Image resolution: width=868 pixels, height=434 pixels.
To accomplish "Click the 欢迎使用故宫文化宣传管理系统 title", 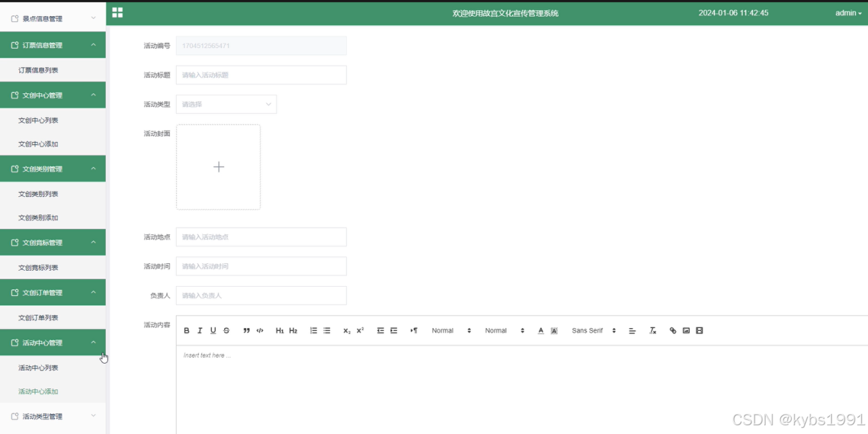I will point(505,13).
